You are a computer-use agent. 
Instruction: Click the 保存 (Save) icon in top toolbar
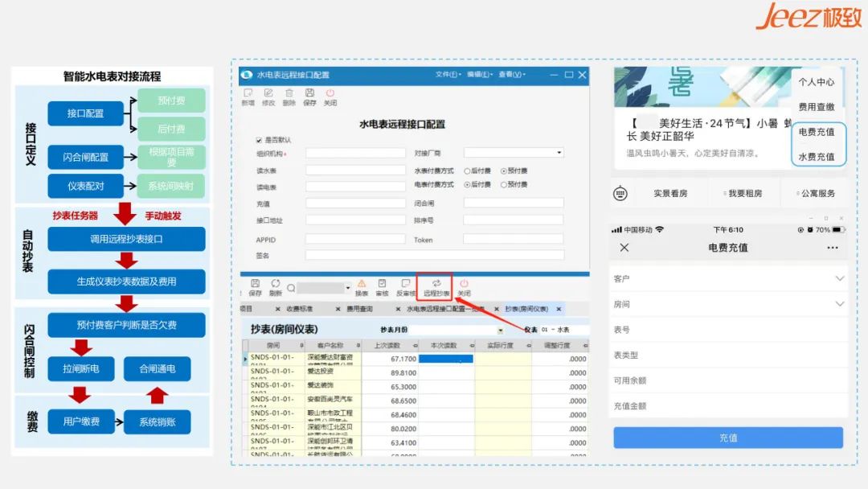[309, 97]
